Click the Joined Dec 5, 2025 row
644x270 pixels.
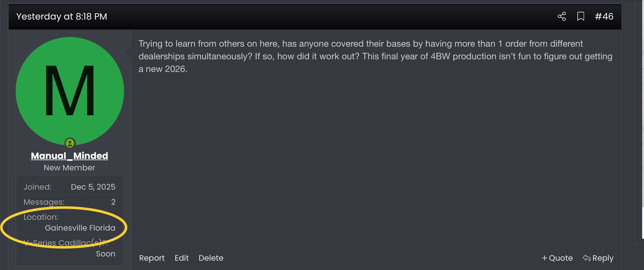(70, 187)
